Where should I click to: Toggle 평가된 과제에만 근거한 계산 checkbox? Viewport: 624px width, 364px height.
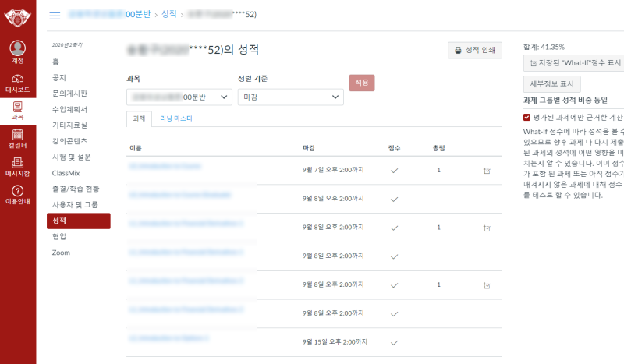click(x=526, y=118)
